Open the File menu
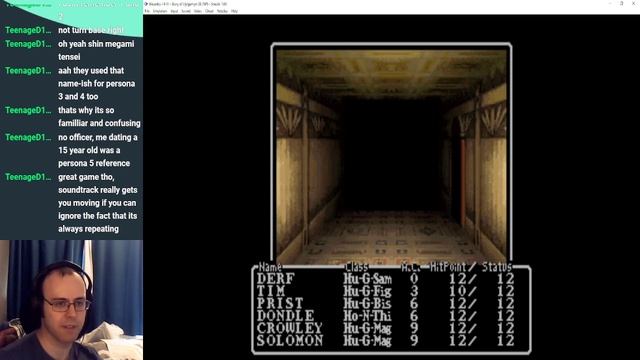 tap(147, 11)
